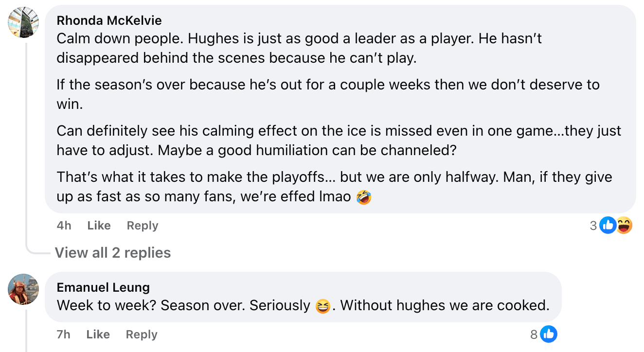Reply to Emanuel Leung's comment
This screenshot has height=352, width=644.
141,334
